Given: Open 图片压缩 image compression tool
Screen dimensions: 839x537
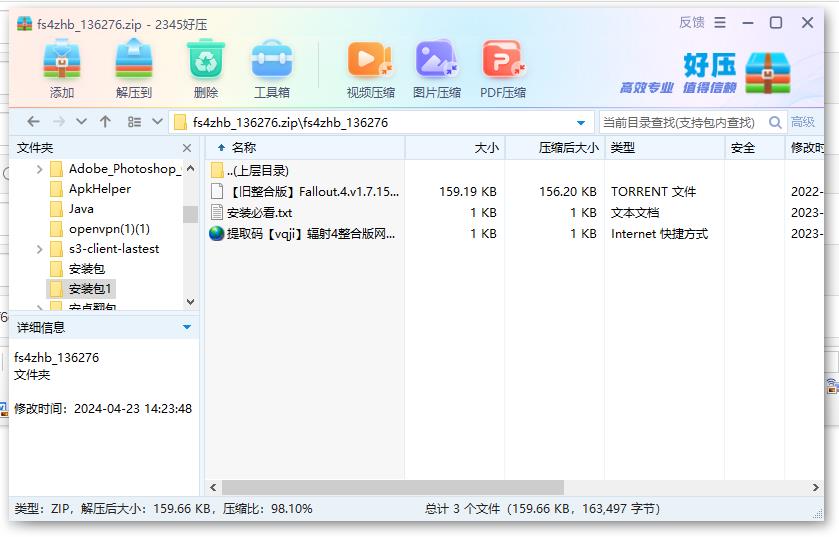Looking at the screenshot, I should pos(437,60).
